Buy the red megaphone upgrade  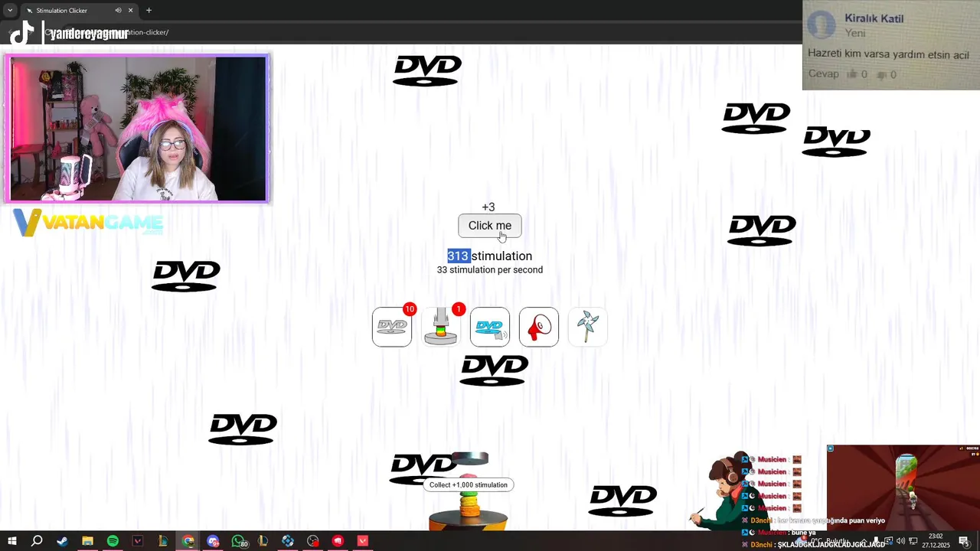point(539,327)
